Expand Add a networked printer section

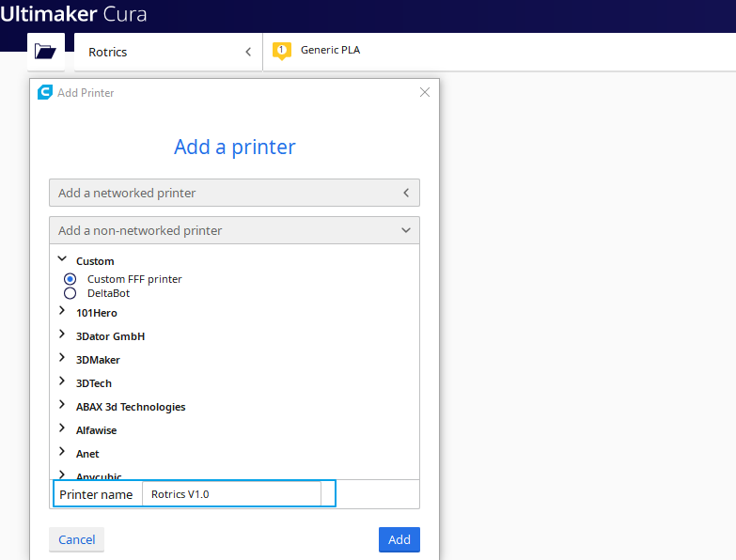point(234,193)
